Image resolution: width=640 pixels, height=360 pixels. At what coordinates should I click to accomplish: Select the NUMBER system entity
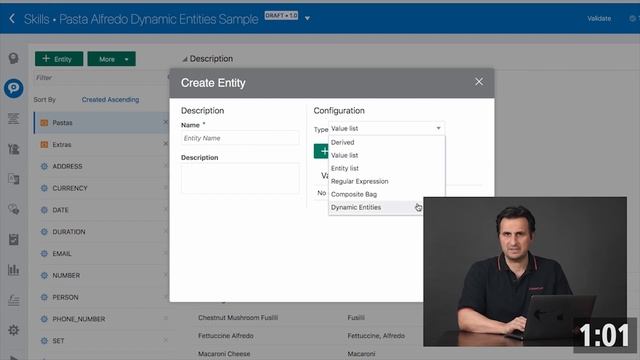(101, 275)
